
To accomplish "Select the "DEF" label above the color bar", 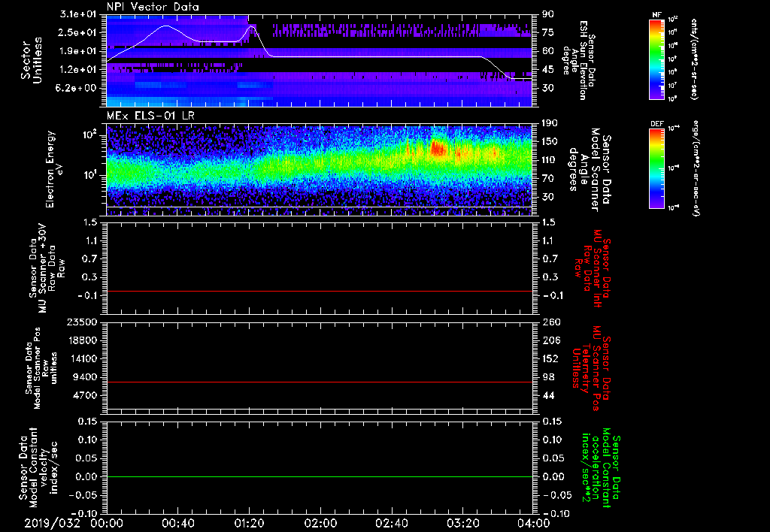I will (x=656, y=124).
